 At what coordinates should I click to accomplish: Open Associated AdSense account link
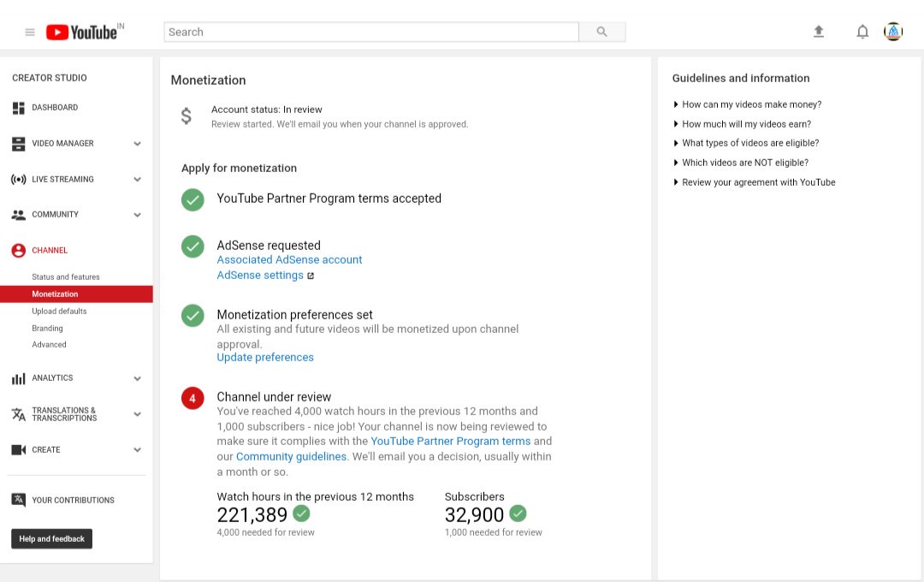tap(289, 259)
